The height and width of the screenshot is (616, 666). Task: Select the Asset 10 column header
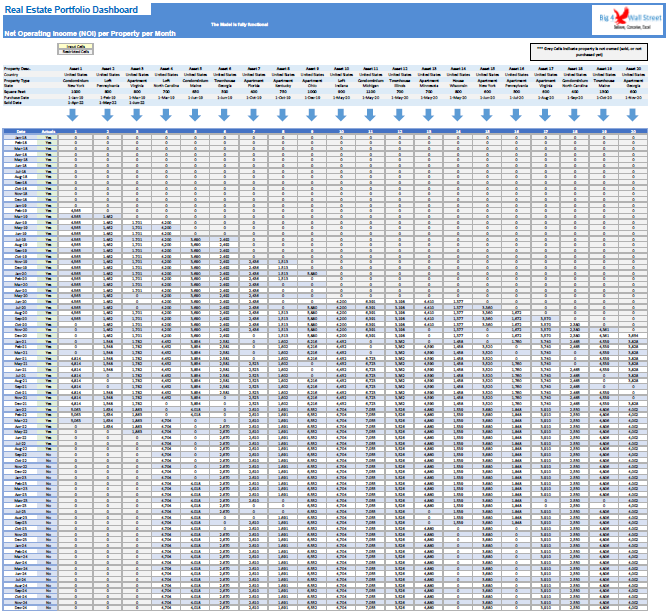[x=341, y=68]
